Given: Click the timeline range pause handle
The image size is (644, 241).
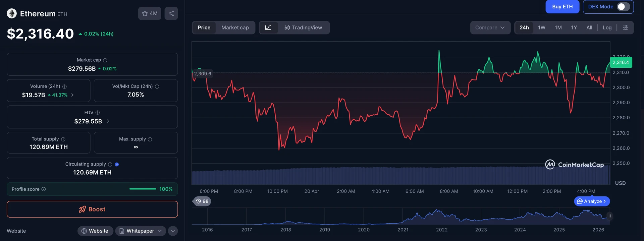Looking at the screenshot, I should [x=609, y=216].
